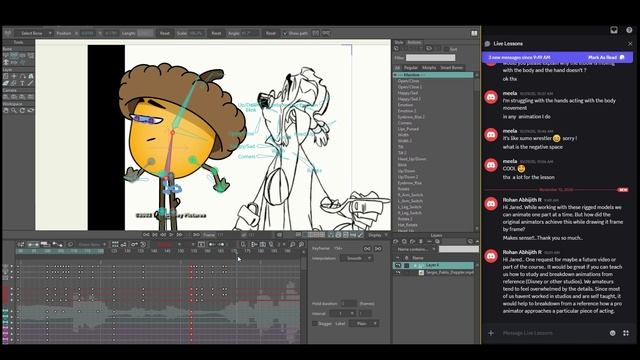
Task: Go to previous keyframe in Keyframe panel
Action: pyautogui.click(x=367, y=248)
